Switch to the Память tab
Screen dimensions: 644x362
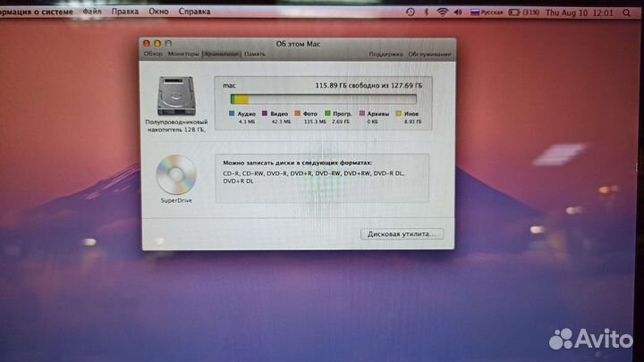click(255, 54)
